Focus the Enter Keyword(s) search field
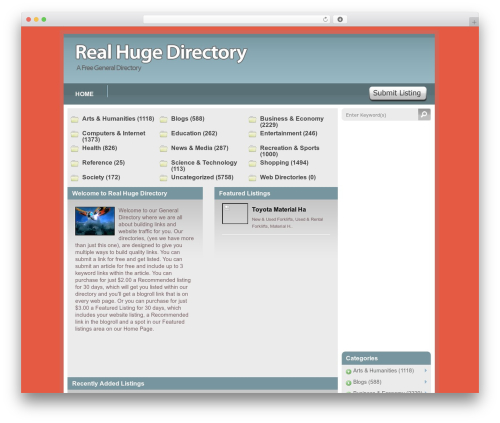The height and width of the screenshot is (423, 500). click(380, 115)
